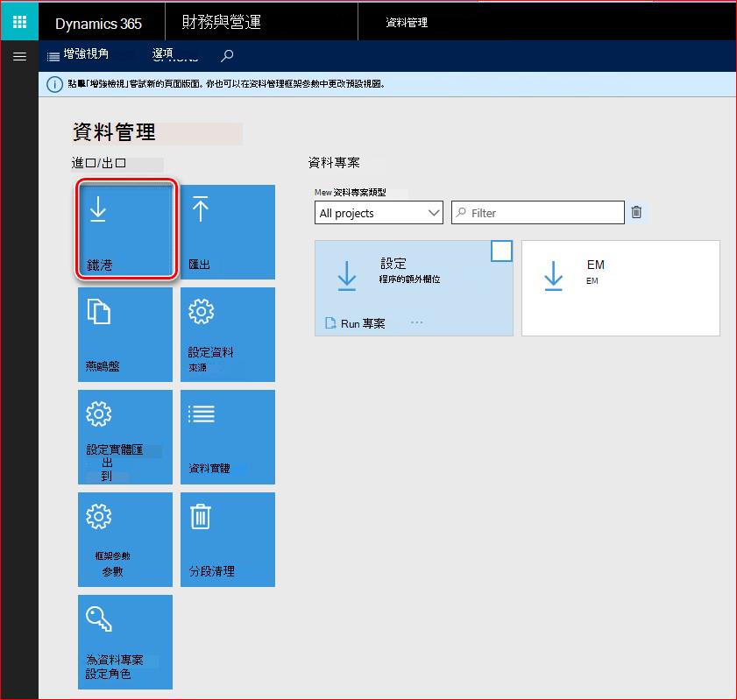737x700 pixels.
Task: Open the Copy into legal entity tile
Action: click(125, 335)
